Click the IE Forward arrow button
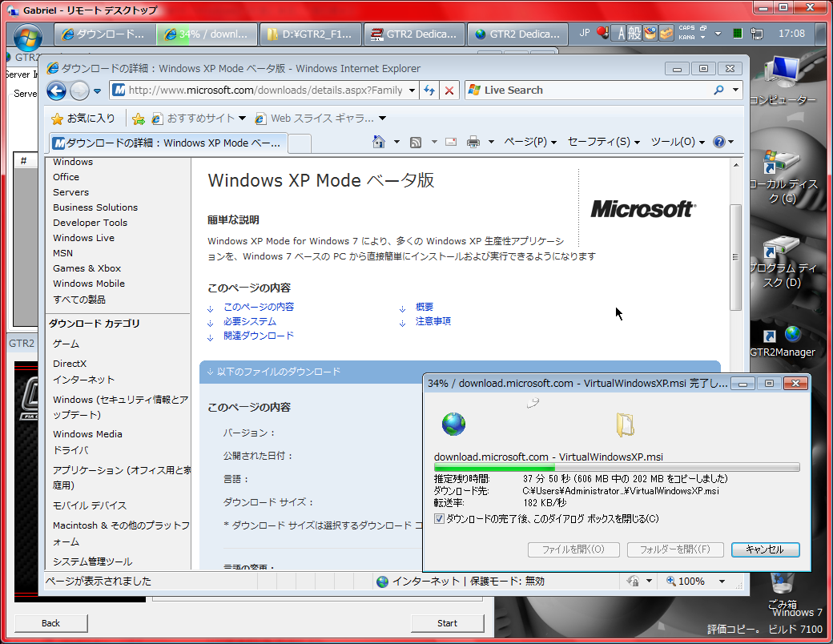Image resolution: width=833 pixels, height=644 pixels. click(79, 91)
